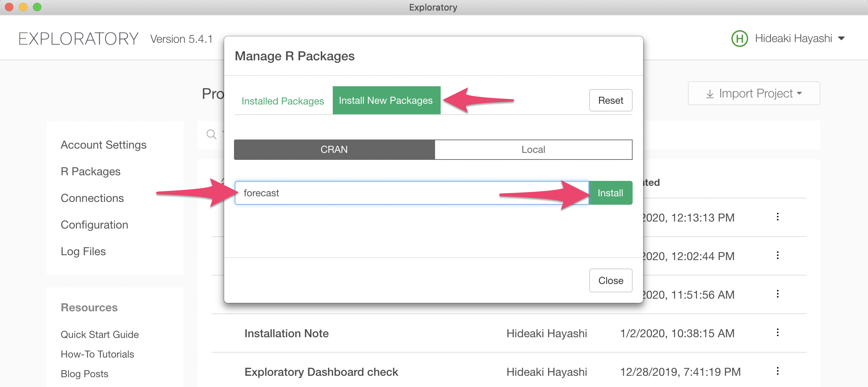Choose the Local source option
Image resolution: width=868 pixels, height=387 pixels.
pos(533,150)
